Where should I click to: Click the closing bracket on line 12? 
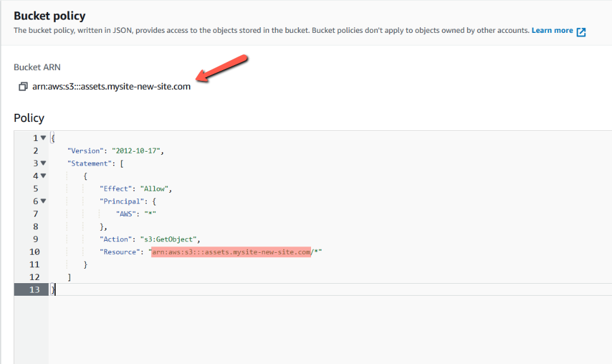[x=70, y=277]
